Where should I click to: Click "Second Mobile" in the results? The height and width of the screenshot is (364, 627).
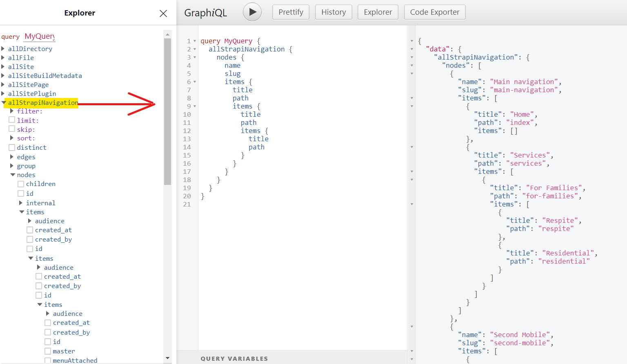(521, 335)
